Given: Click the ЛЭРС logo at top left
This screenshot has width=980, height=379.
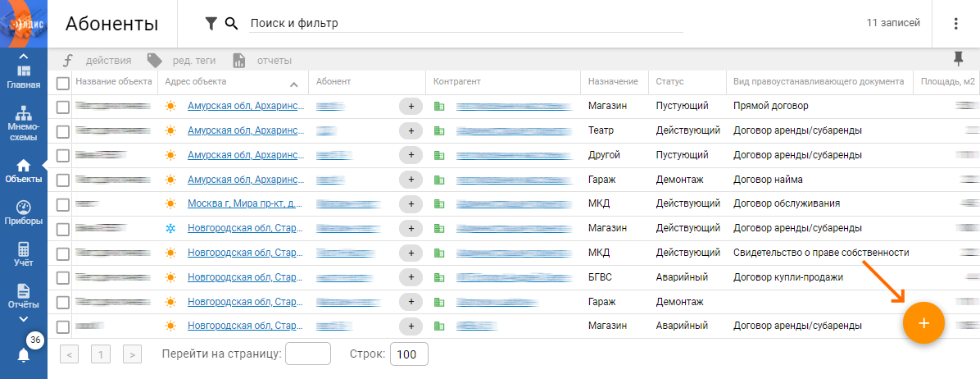Looking at the screenshot, I should pos(24,24).
